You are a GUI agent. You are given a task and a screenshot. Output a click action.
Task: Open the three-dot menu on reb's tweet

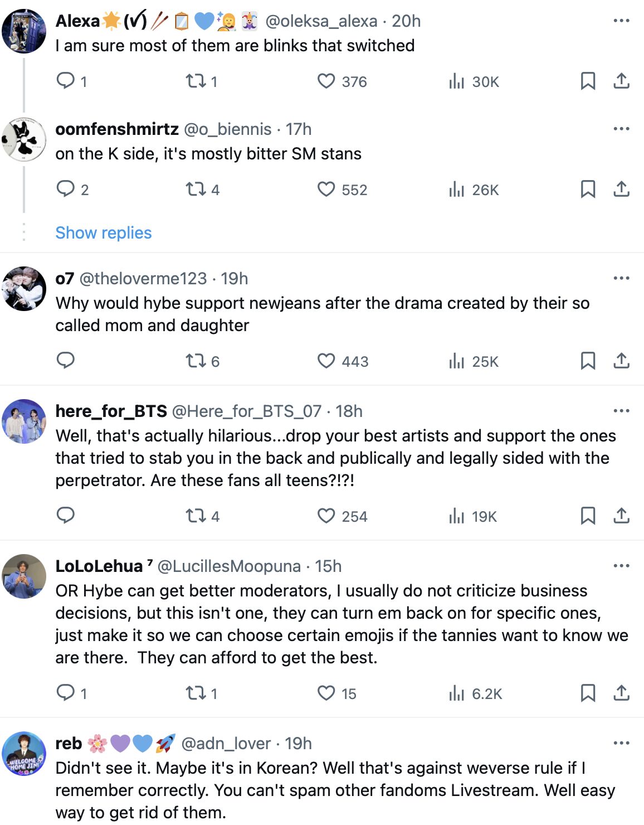click(621, 743)
